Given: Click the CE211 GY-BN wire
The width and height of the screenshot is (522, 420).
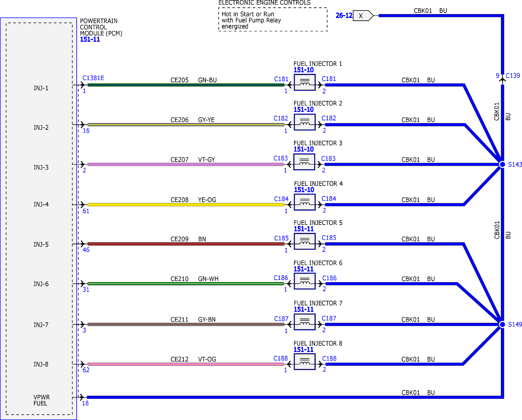Looking at the screenshot, I should [x=186, y=324].
